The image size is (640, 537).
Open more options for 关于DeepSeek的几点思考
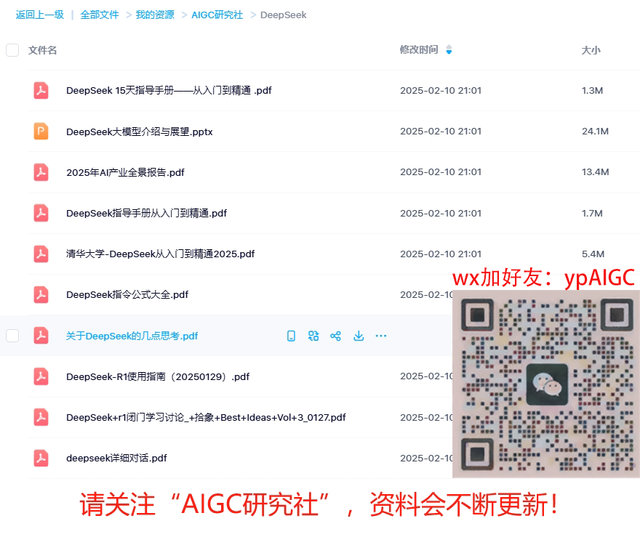pyautogui.click(x=381, y=336)
